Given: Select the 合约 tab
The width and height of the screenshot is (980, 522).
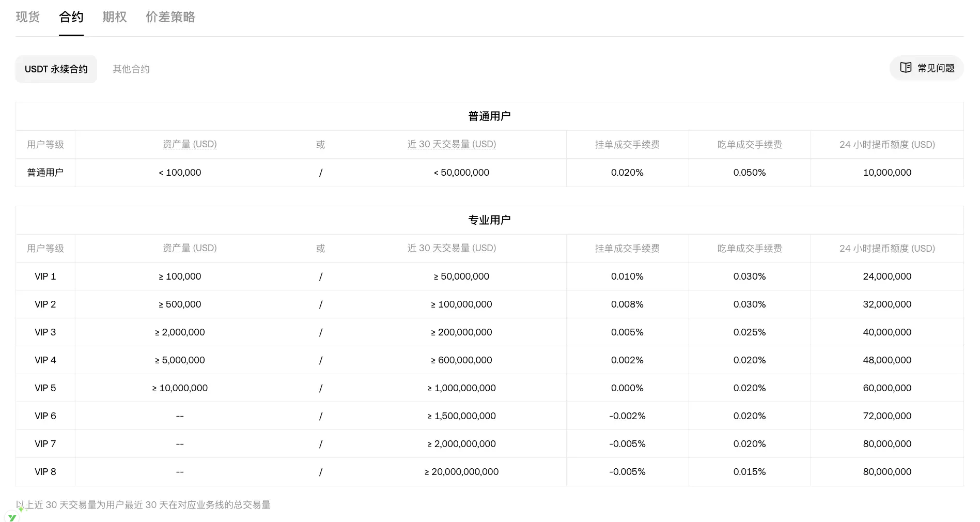Looking at the screenshot, I should [71, 17].
